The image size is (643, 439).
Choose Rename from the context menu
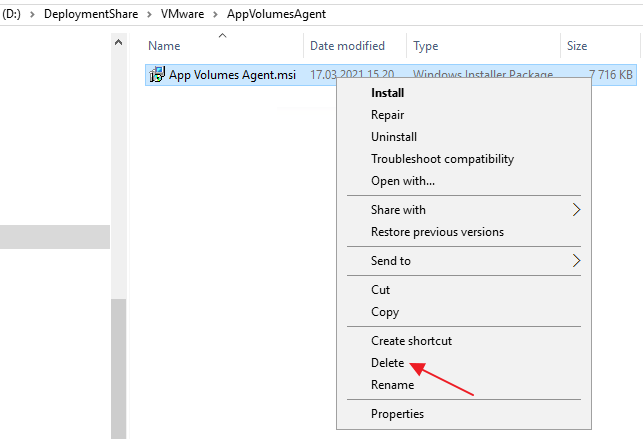(392, 385)
